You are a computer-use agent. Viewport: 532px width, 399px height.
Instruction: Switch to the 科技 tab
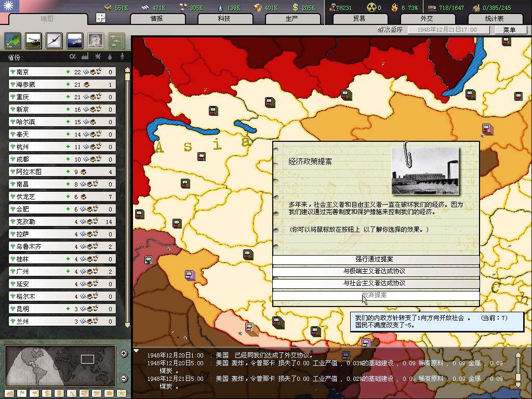(x=224, y=19)
